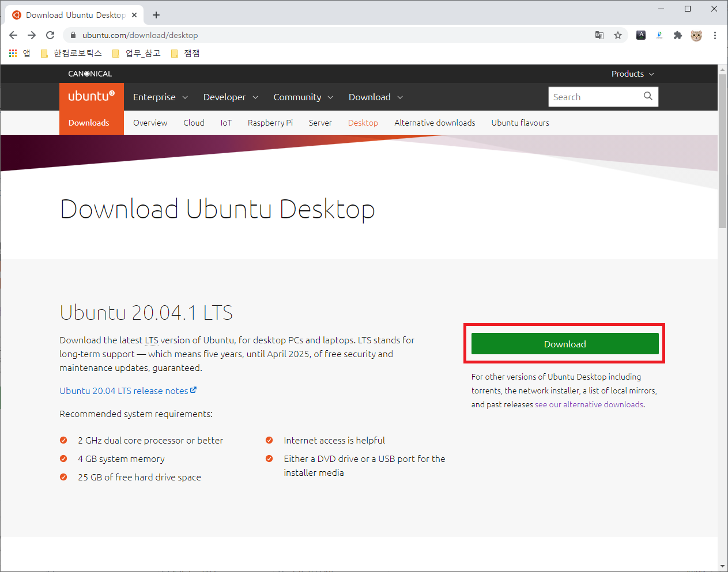
Task: Follow the 'see our alternative downloads' link
Action: 589,404
